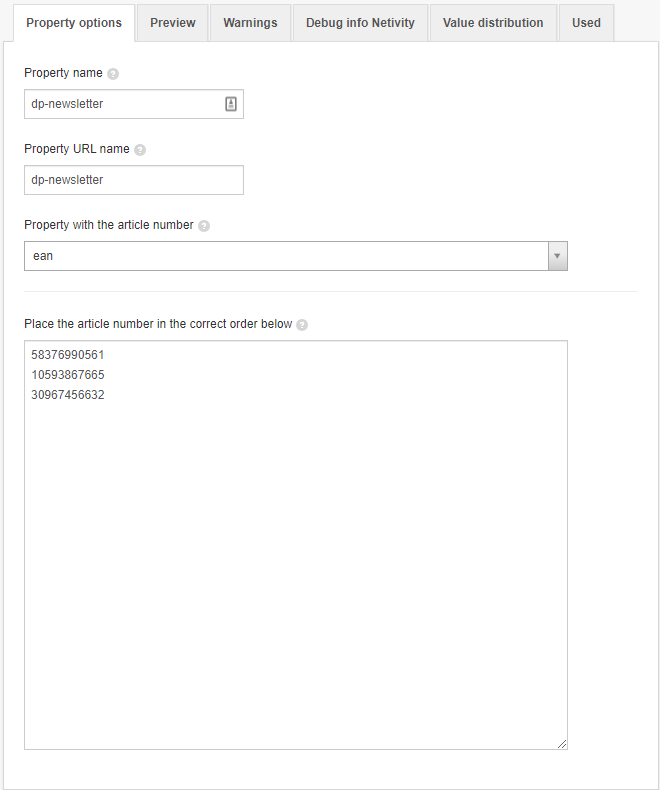Go to the Debug info Netivity tab

tap(360, 23)
